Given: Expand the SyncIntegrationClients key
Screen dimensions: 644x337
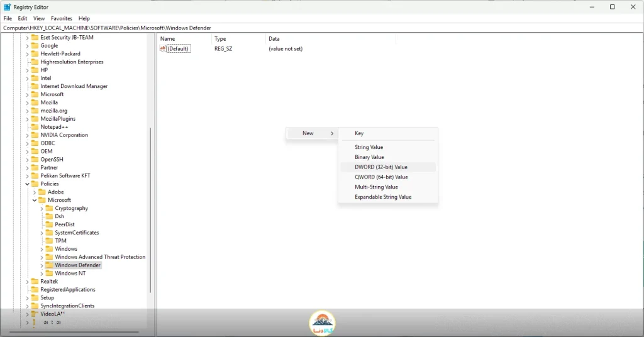Looking at the screenshot, I should 28,306.
